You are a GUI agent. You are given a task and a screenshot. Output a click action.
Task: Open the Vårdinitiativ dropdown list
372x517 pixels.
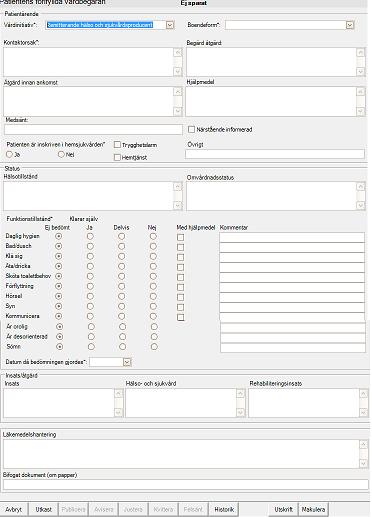[x=170, y=25]
